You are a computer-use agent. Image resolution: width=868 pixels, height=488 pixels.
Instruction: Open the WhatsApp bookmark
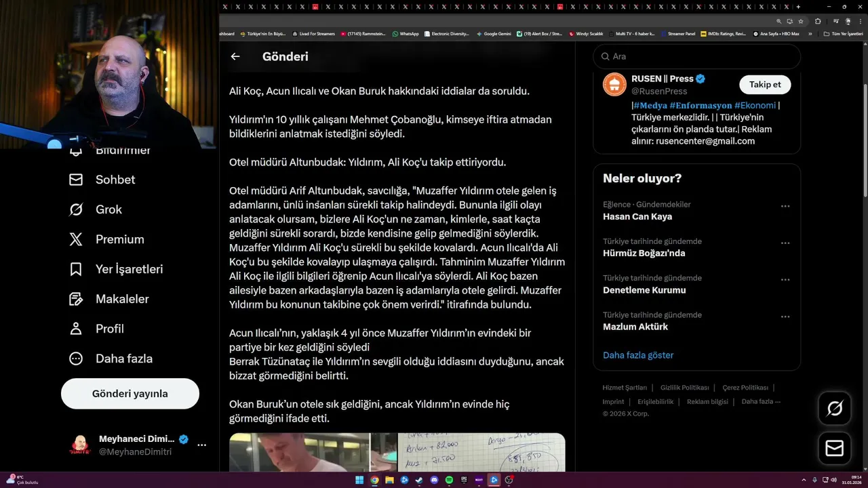tap(406, 33)
